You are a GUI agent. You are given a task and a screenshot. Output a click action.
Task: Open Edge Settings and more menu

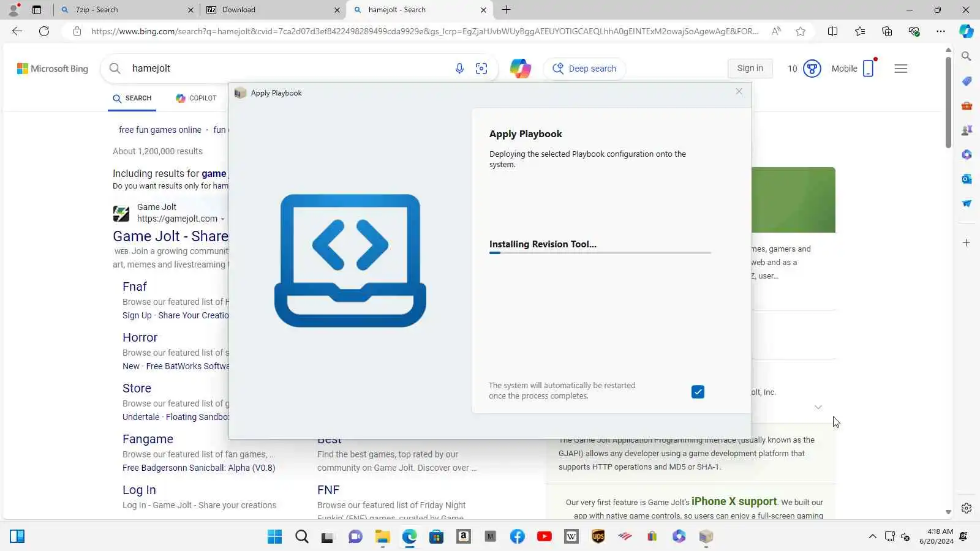click(x=941, y=31)
